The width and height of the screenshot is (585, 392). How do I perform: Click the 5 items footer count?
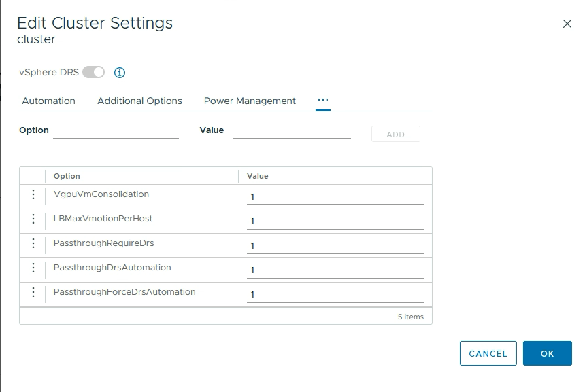(411, 317)
